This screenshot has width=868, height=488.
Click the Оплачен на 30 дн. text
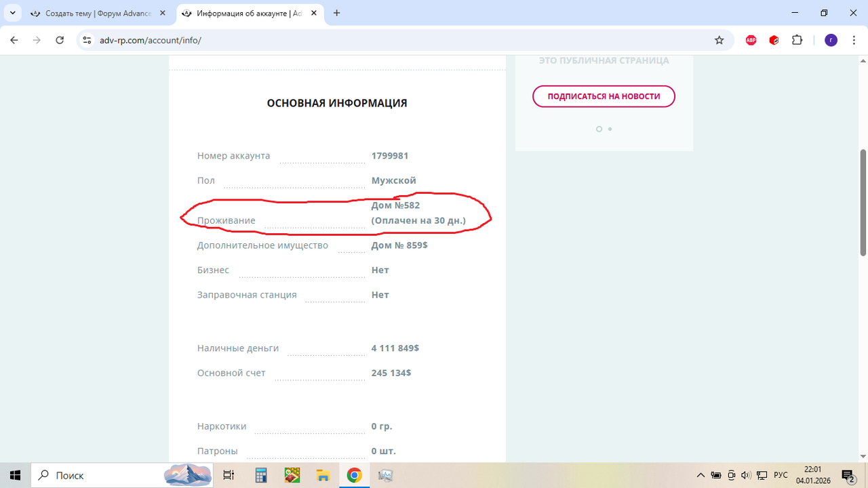[418, 220]
